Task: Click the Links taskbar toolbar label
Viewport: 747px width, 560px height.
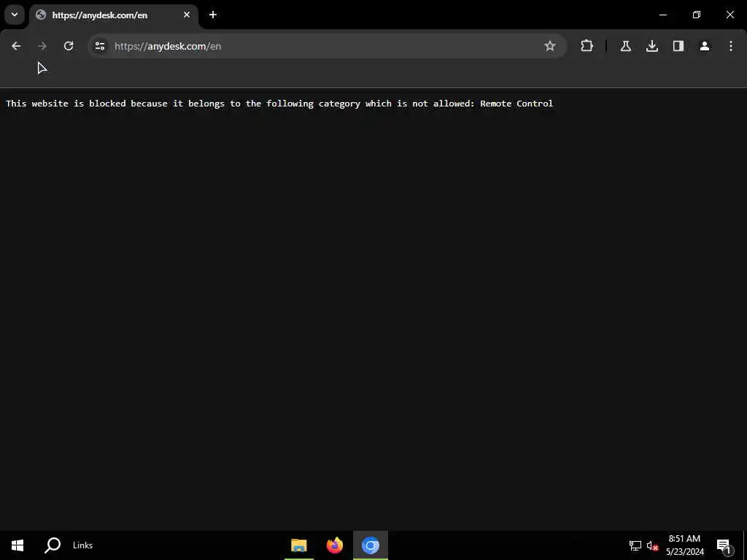Action: coord(83,545)
